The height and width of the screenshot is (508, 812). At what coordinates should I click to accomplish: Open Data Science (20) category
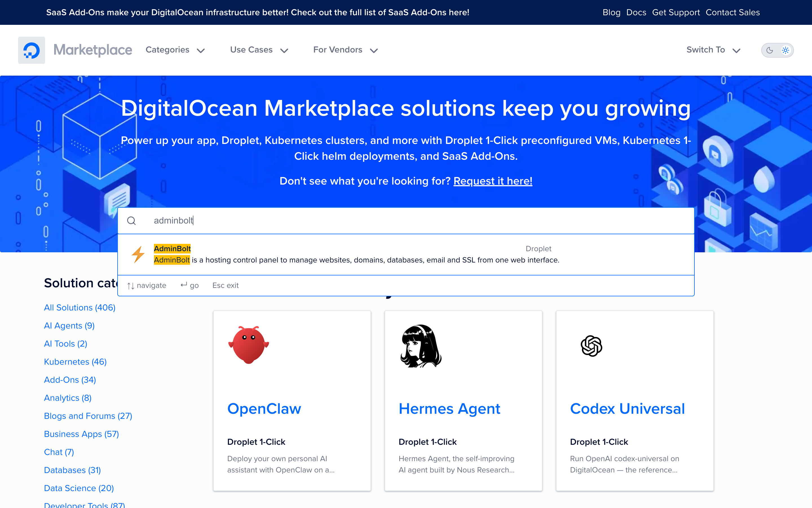tap(79, 488)
